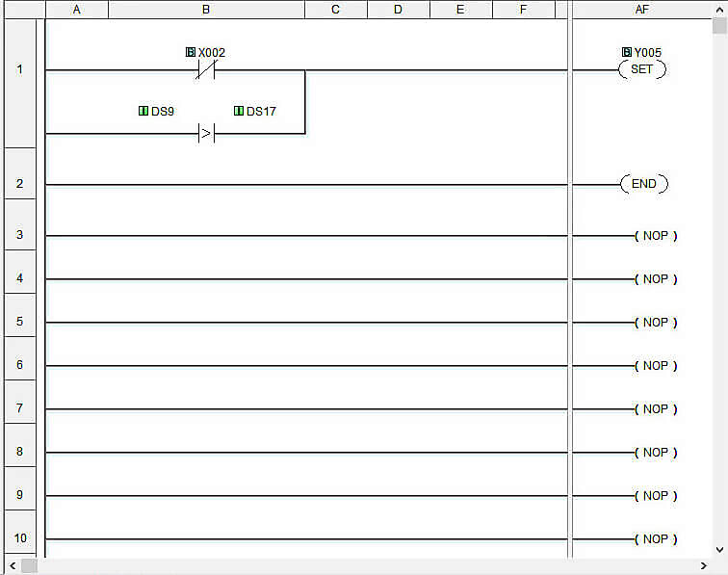Select rung number 6 row header
This screenshot has height=575, width=728.
coord(20,358)
